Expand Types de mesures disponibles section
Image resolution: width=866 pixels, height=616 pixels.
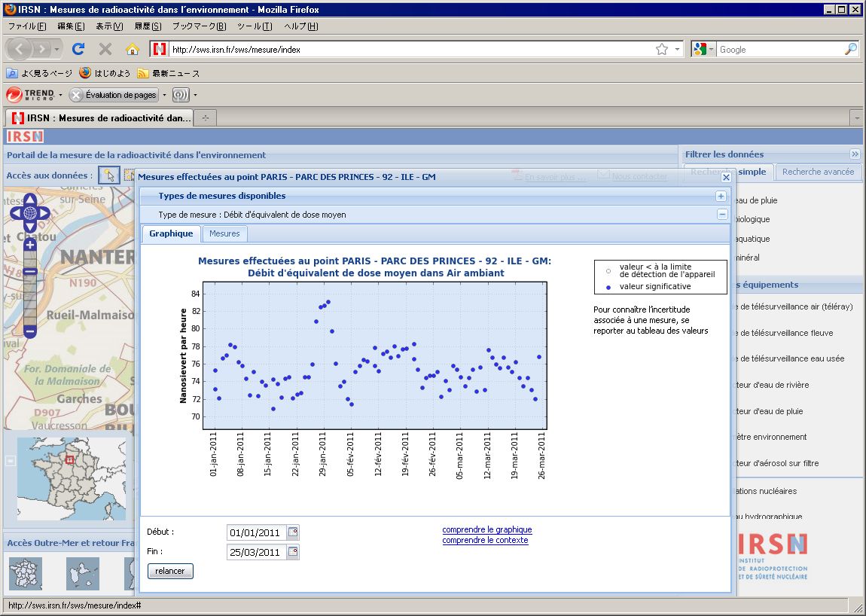click(x=721, y=196)
